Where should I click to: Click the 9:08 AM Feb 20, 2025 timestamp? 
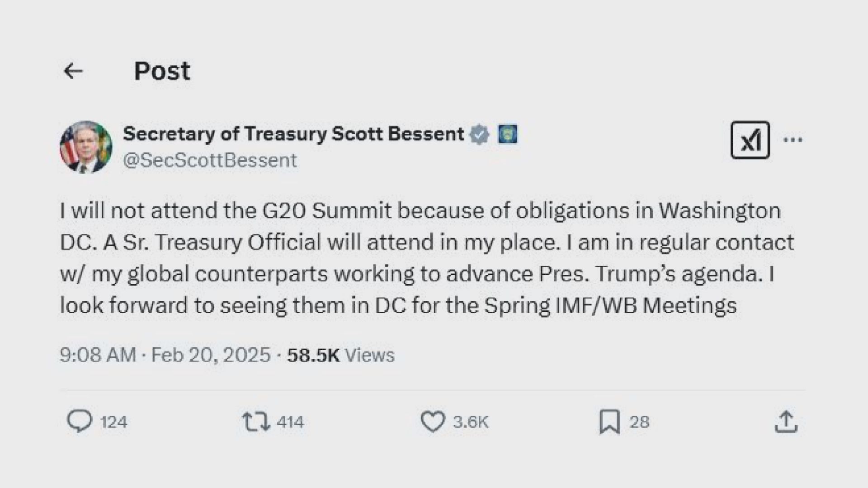pos(165,355)
